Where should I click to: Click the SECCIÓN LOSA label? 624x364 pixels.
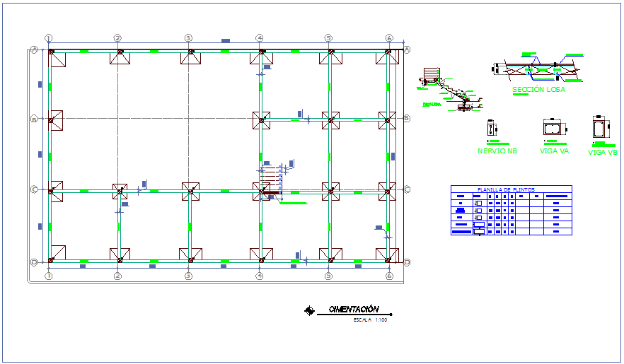538,90
